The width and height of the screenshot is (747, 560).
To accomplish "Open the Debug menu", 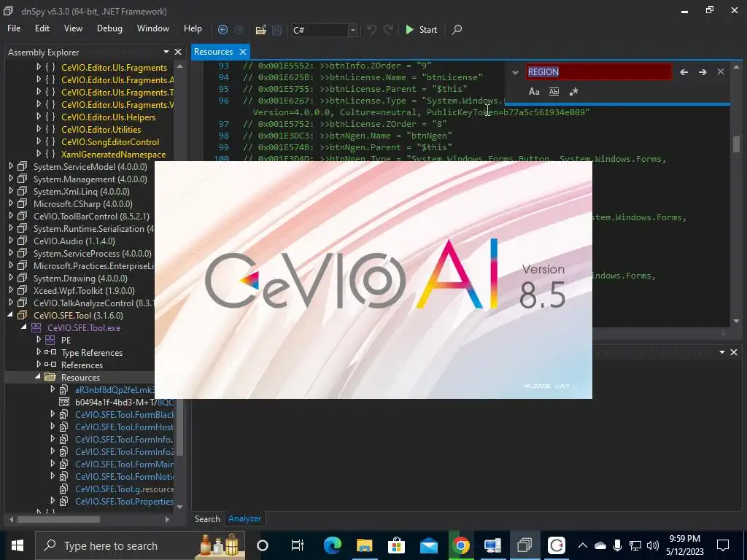I will coord(109,28).
